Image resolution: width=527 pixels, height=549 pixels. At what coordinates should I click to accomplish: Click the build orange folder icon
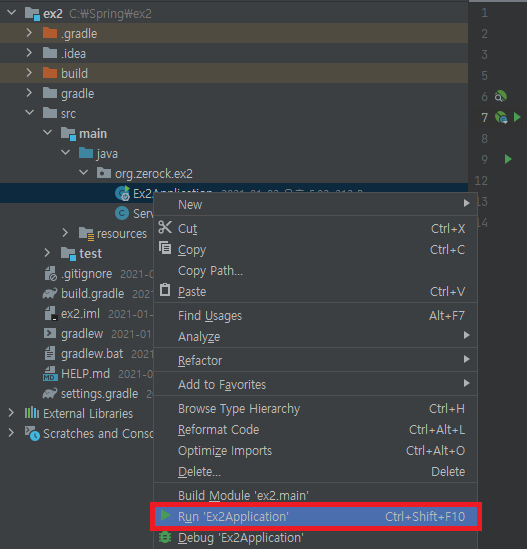pos(50,73)
